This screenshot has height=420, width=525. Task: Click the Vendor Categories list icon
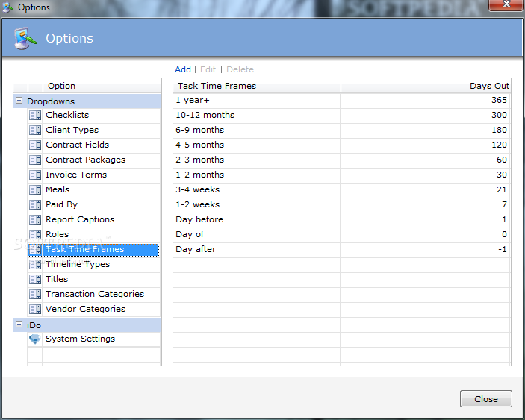[35, 309]
